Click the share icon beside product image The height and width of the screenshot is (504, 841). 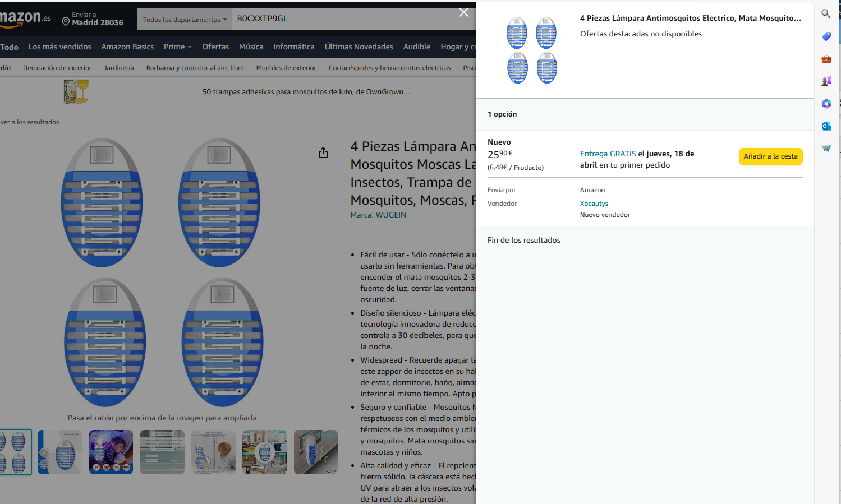click(x=323, y=152)
